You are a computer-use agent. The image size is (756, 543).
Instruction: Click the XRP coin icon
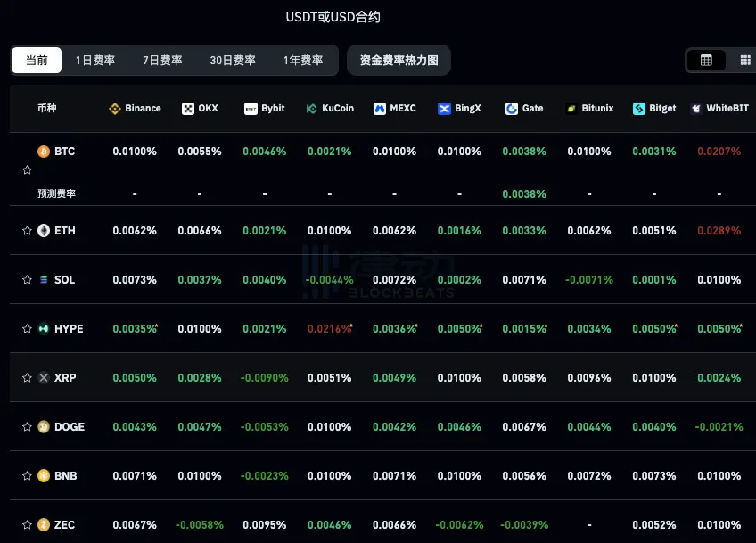(44, 377)
